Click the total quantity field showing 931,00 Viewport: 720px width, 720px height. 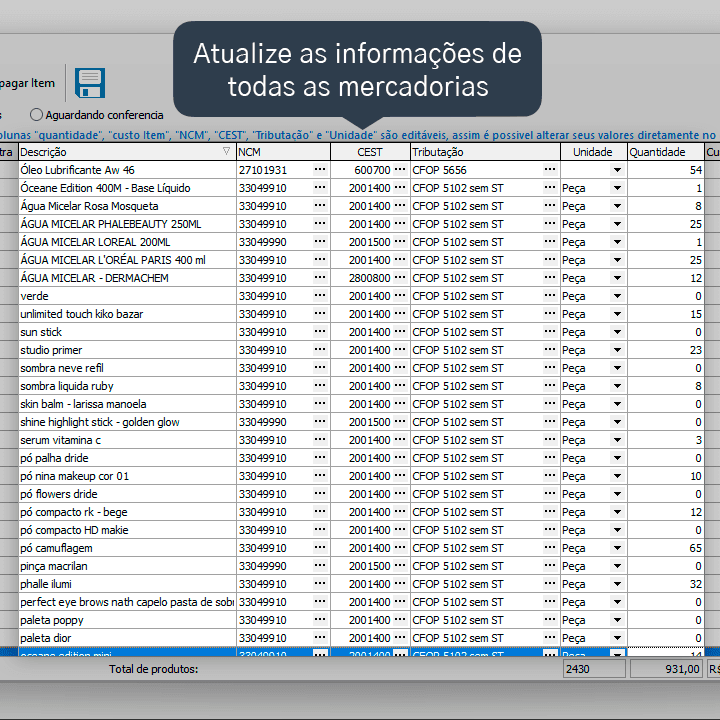666,669
